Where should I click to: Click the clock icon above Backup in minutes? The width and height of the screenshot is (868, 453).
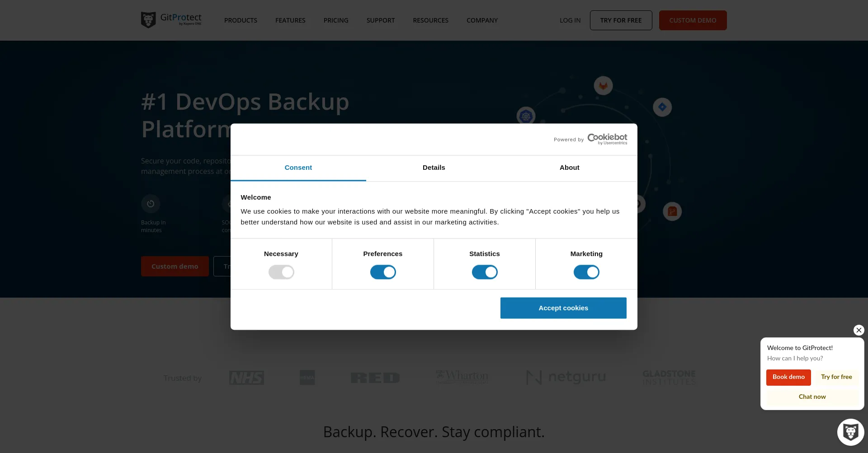pos(150,203)
